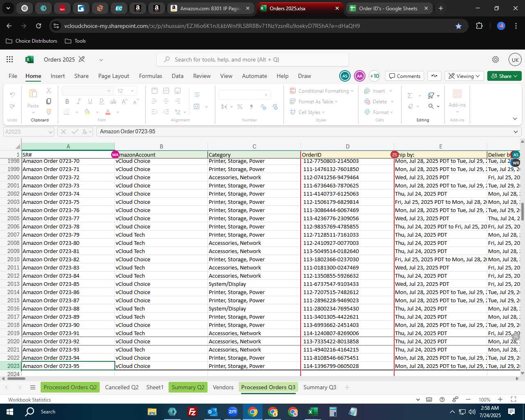
Task: Click the Excel logo icon beside Orders 2025
Action: tap(30, 59)
